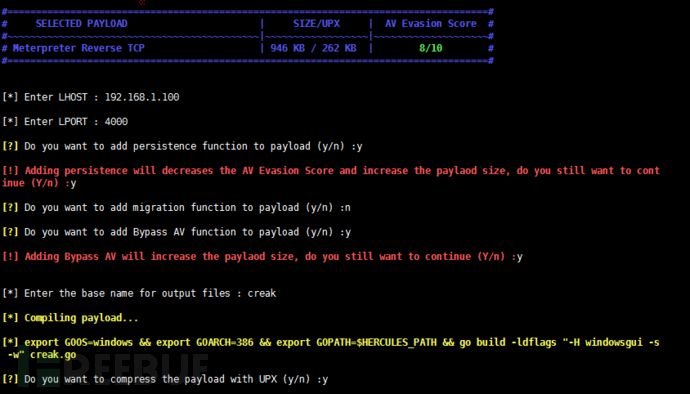Click the SIZE/UPX column header
The width and height of the screenshot is (690, 394).
click(x=316, y=24)
